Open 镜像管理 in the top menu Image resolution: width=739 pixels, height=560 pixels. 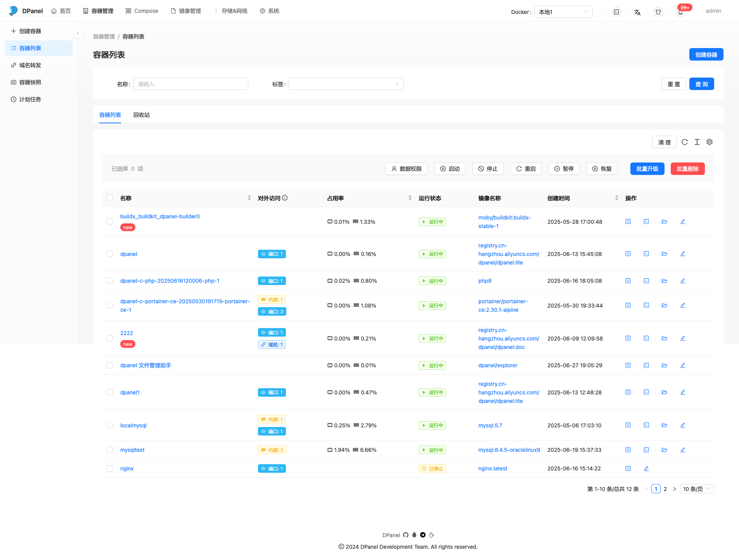(190, 11)
